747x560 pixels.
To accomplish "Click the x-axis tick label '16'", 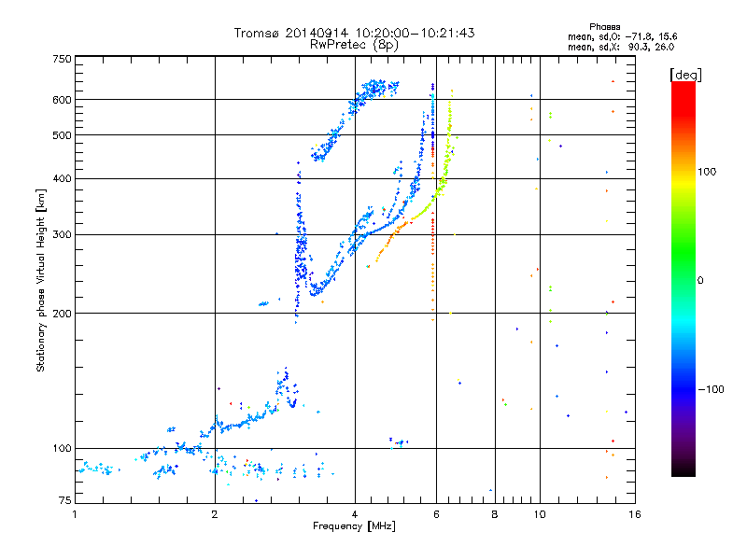I will click(635, 514).
